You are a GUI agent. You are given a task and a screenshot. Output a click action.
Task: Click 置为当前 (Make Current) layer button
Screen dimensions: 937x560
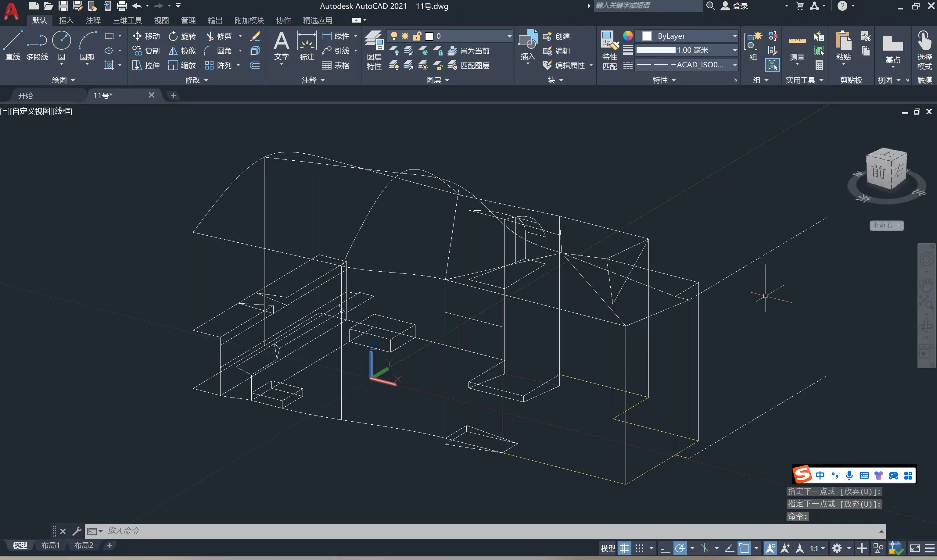click(468, 51)
